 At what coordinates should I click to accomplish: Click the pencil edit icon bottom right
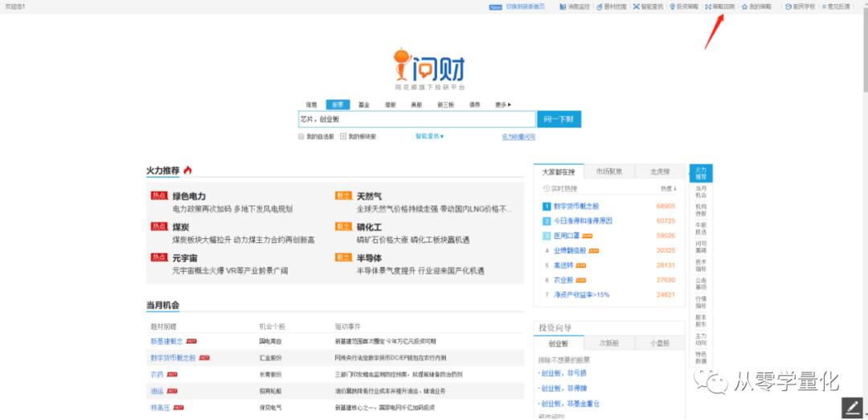852,408
